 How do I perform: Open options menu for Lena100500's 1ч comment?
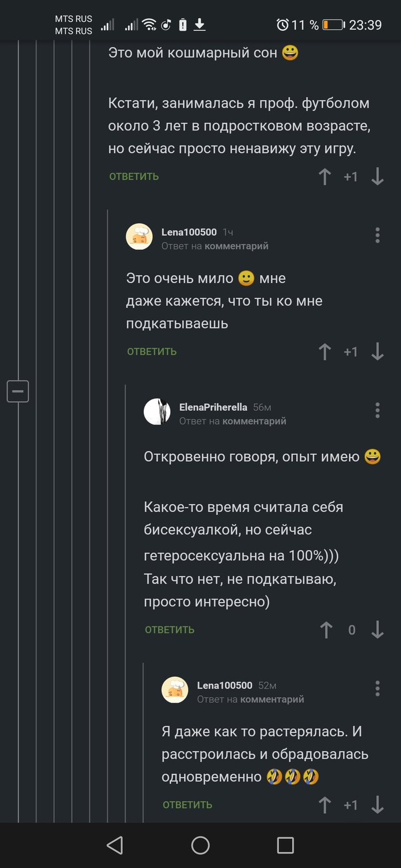(377, 235)
